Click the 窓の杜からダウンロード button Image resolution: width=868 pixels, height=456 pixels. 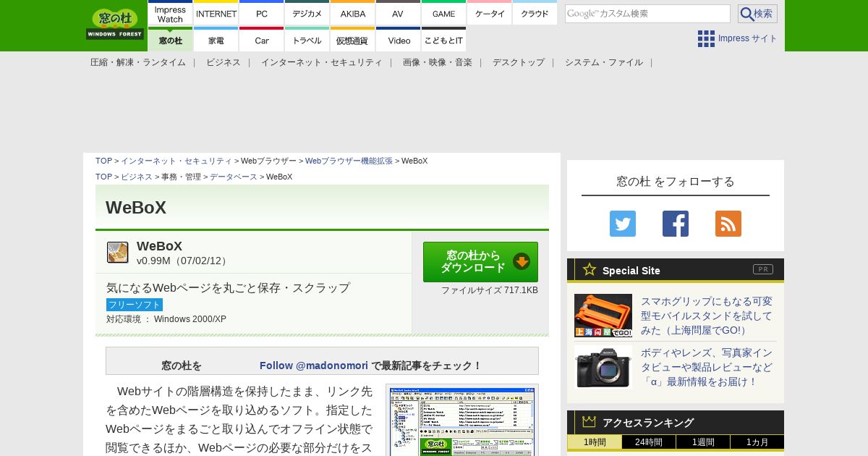pyautogui.click(x=480, y=262)
